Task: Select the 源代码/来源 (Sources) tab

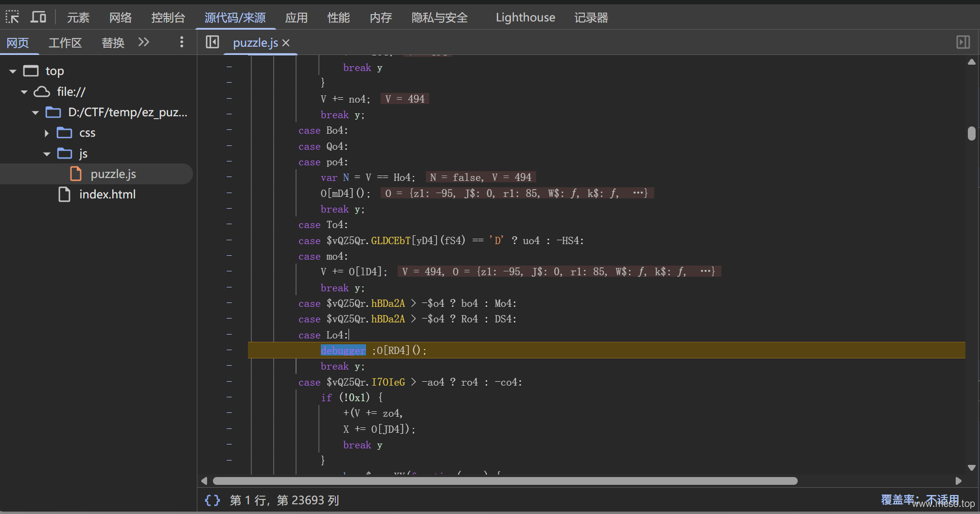Action: tap(235, 18)
